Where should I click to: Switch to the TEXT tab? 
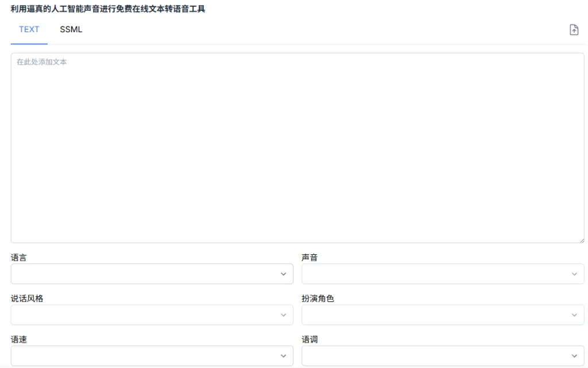29,30
